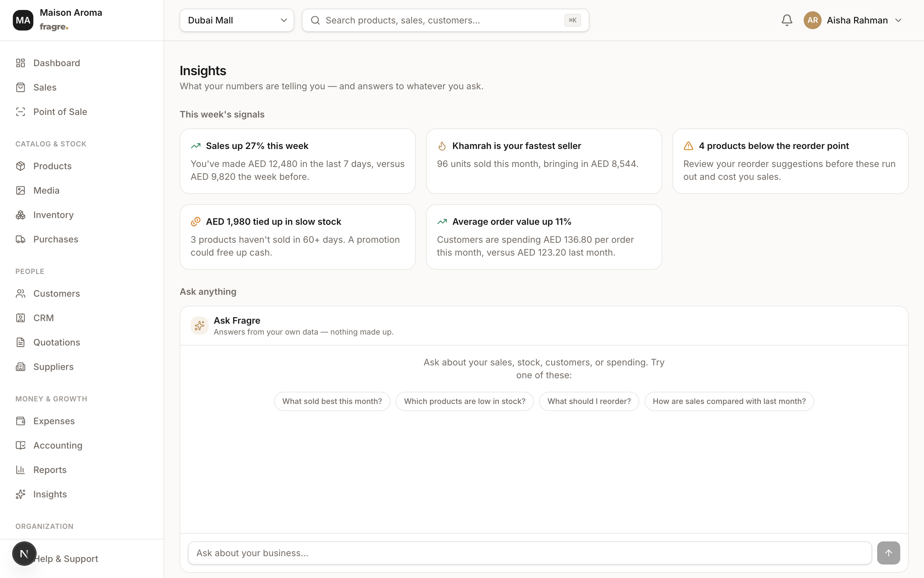Focus the search products, sales, customers field
The width and height of the screenshot is (924, 578).
click(446, 20)
